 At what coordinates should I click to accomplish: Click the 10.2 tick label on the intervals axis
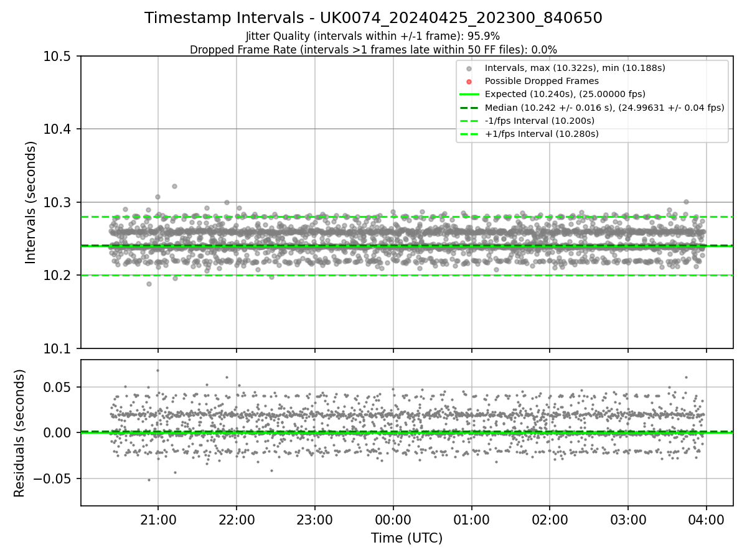(59, 275)
